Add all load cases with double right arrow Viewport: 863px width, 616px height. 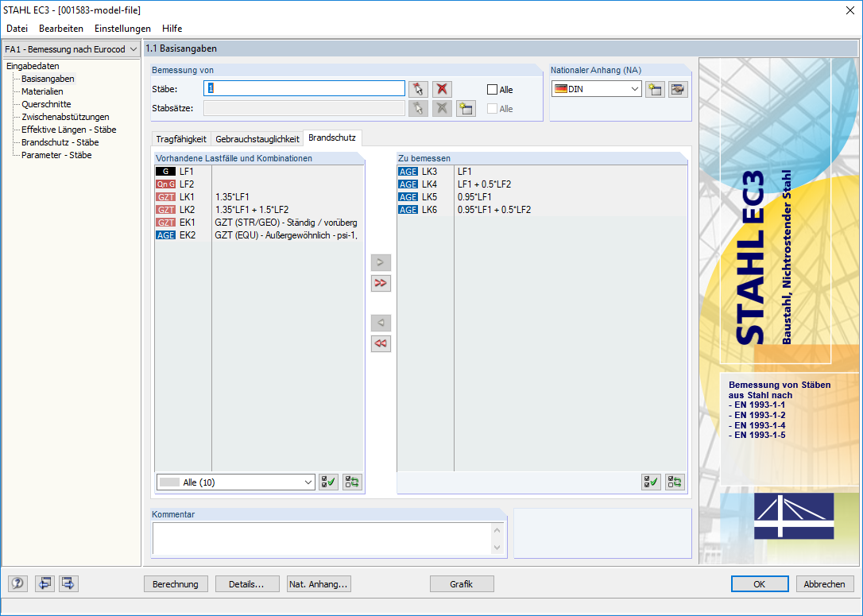[381, 283]
